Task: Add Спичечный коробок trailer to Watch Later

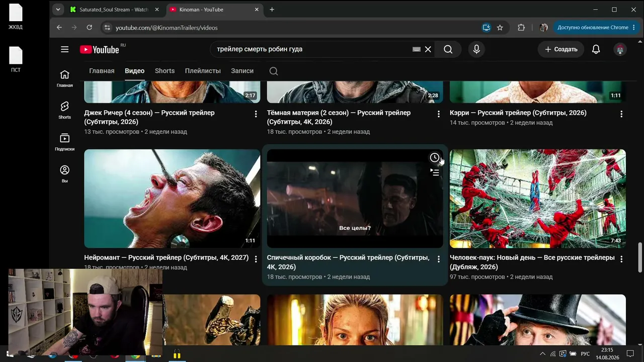Action: (435, 158)
